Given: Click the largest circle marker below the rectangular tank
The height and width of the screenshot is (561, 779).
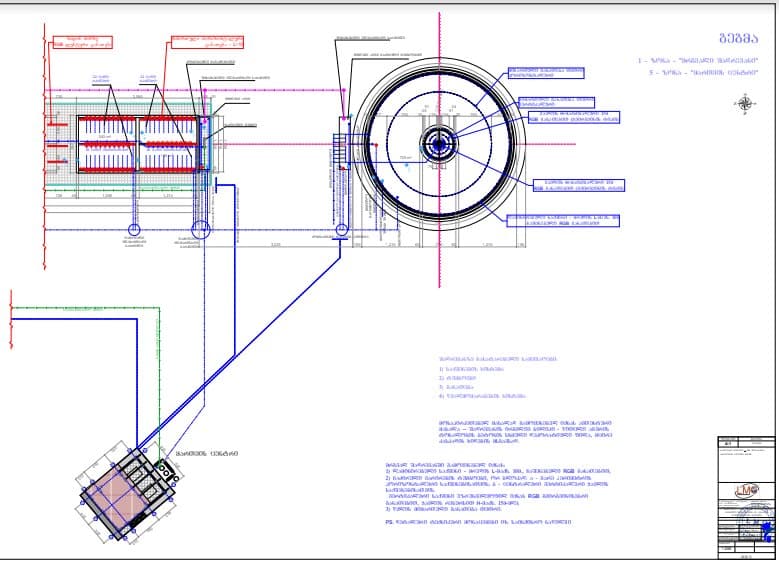Looking at the screenshot, I should click(x=201, y=228).
